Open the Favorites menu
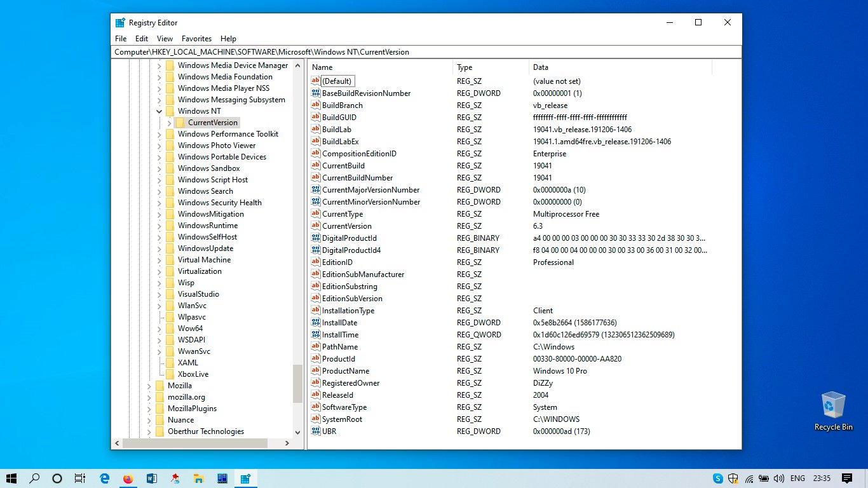This screenshot has width=868, height=488. [196, 39]
